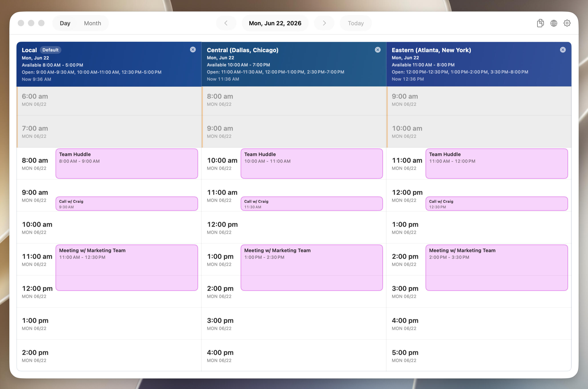Click Eastern open slots line starting 12:00 PM-12:30 PM
Image resolution: width=588 pixels, height=389 pixels.
tap(460, 72)
